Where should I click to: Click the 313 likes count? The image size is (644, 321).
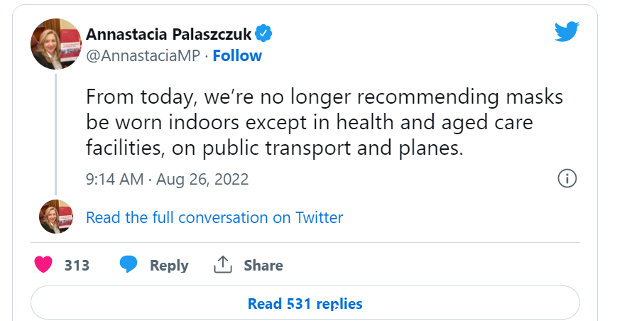(77, 265)
